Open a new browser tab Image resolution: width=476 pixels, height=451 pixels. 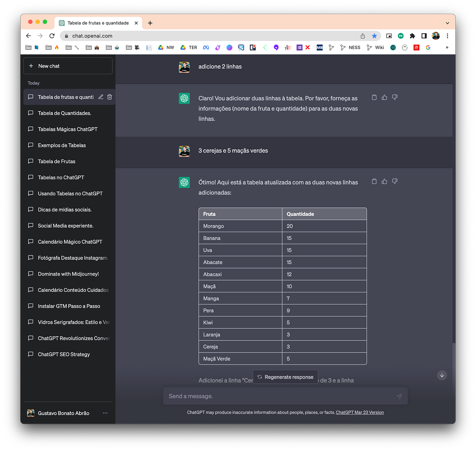pos(150,23)
